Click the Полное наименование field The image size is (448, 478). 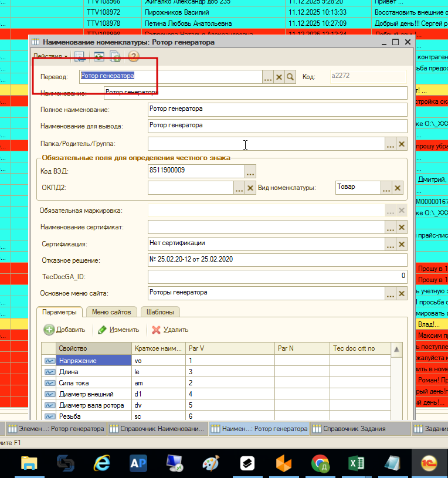tap(277, 110)
